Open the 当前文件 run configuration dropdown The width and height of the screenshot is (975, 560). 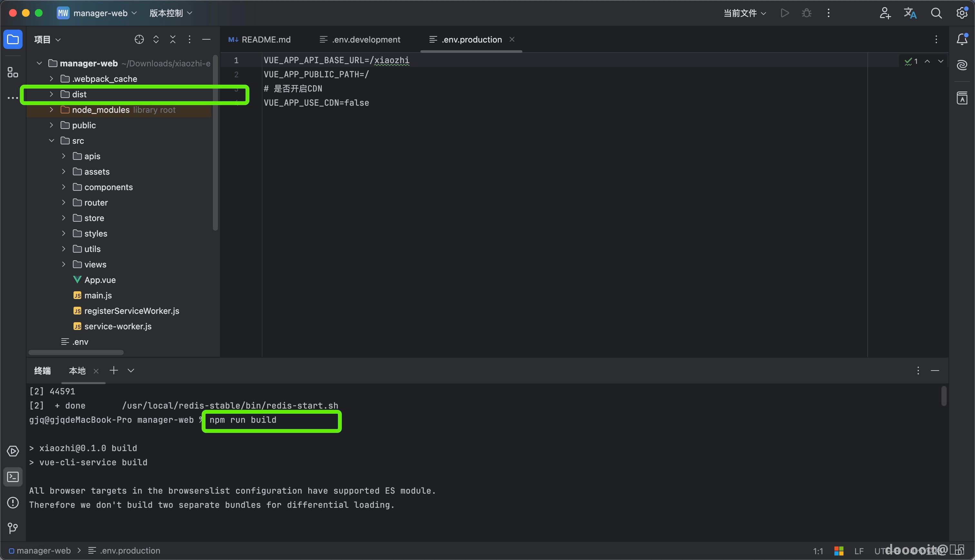point(744,14)
